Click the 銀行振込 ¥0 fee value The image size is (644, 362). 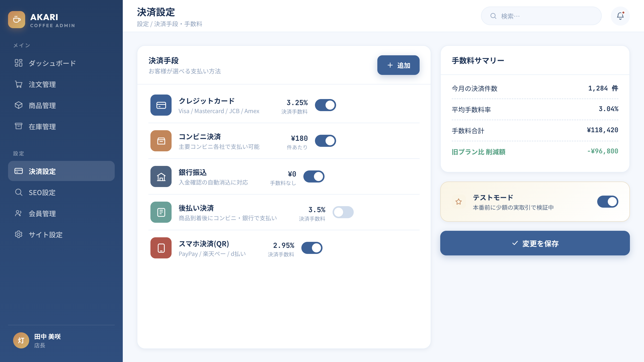(x=292, y=174)
